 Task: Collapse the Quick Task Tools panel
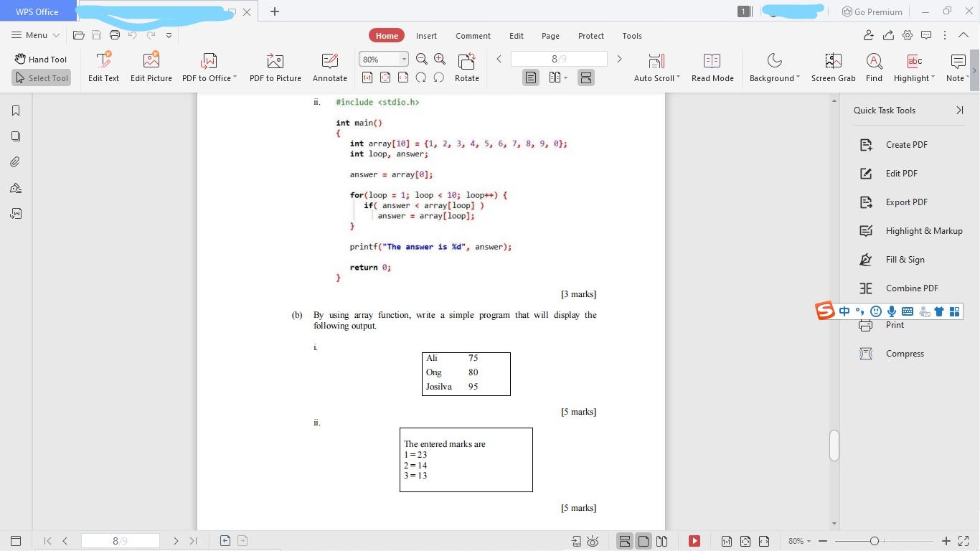[x=960, y=110]
